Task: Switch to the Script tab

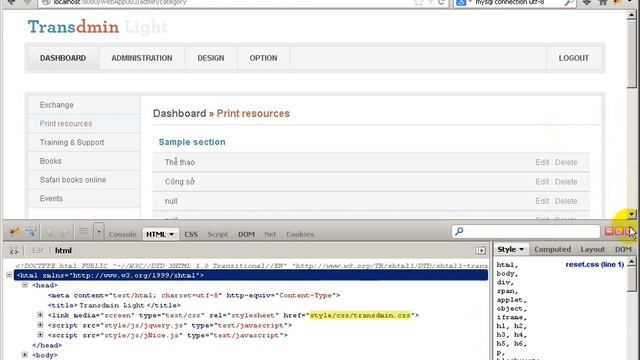Action: click(x=218, y=234)
